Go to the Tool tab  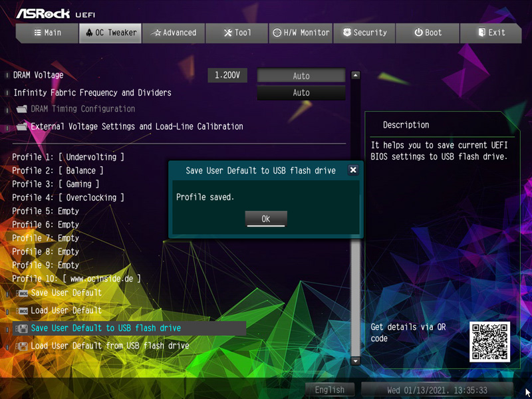point(237,33)
